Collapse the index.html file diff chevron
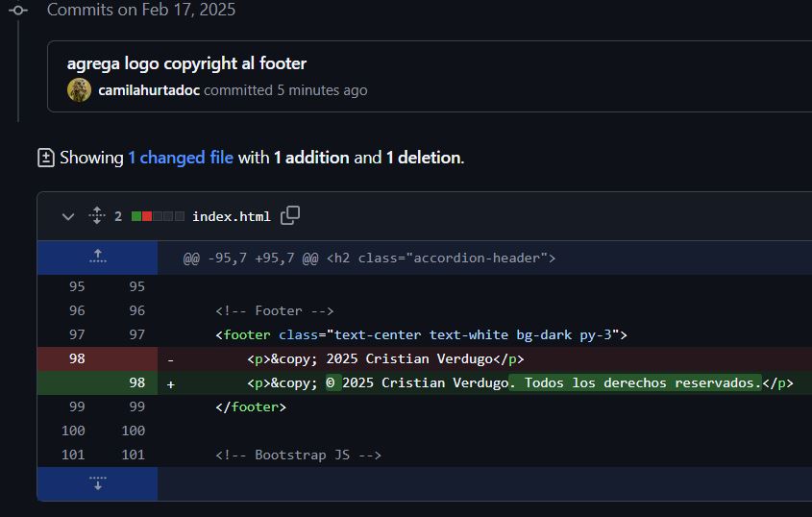Viewport: 812px width, 517px height. coord(68,216)
